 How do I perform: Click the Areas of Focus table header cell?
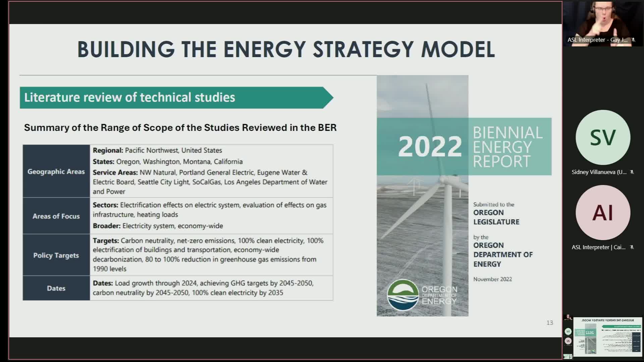click(x=56, y=216)
